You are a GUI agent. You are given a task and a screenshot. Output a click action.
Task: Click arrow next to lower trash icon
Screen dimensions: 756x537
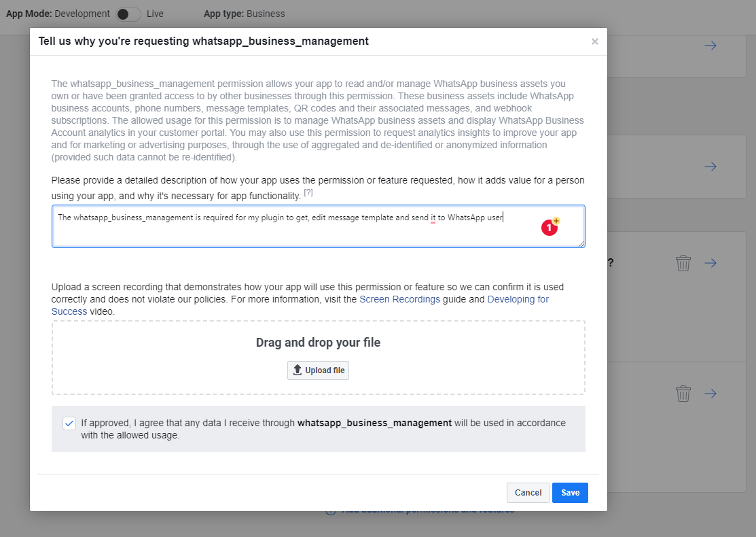[x=710, y=394]
